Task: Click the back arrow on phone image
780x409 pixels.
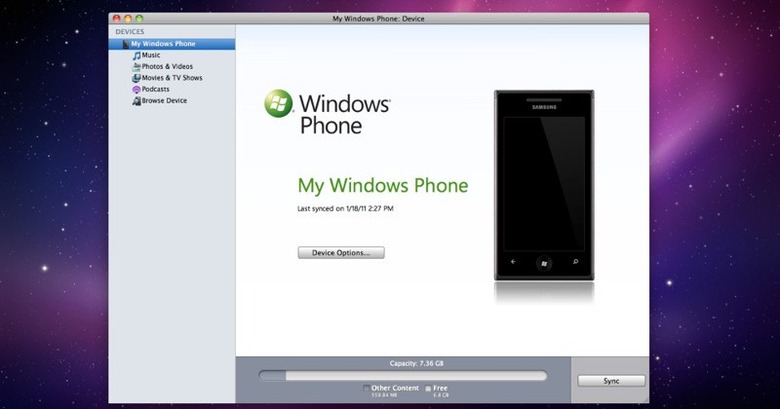Action: (513, 262)
